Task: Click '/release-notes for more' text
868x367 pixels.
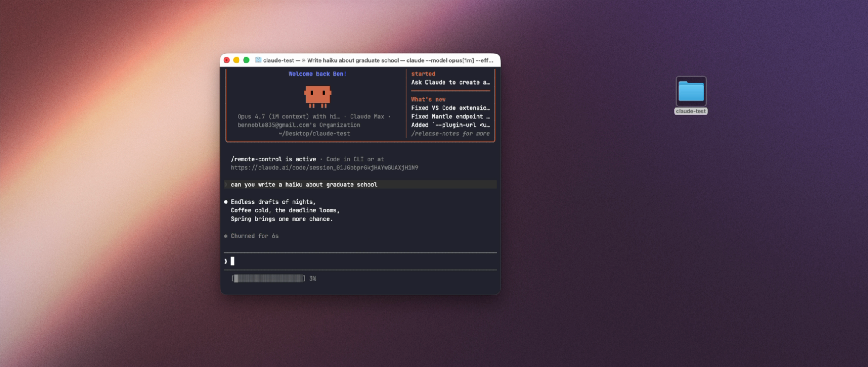Action: [x=451, y=134]
